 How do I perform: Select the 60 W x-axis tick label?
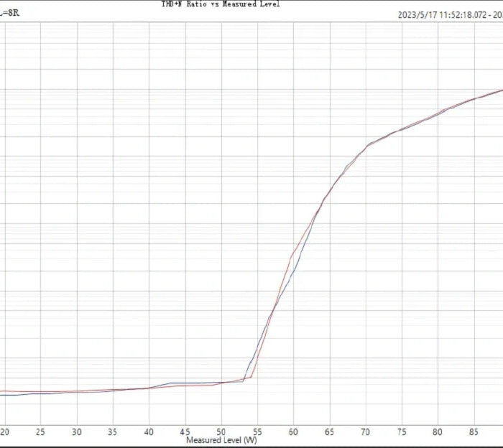(293, 432)
